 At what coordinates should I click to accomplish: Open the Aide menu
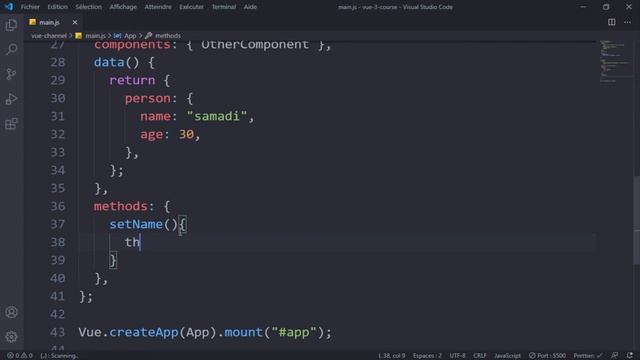[x=250, y=7]
